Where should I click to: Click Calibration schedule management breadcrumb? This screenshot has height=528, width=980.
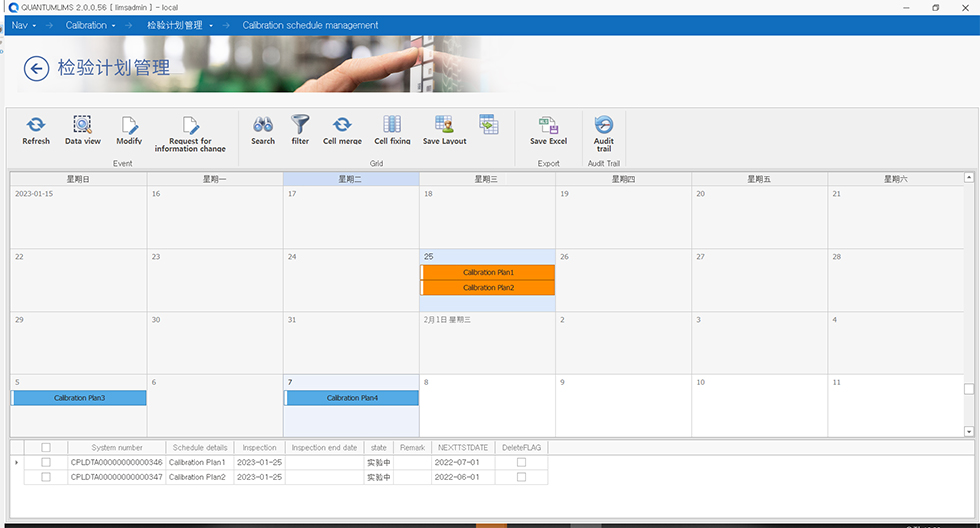click(310, 25)
